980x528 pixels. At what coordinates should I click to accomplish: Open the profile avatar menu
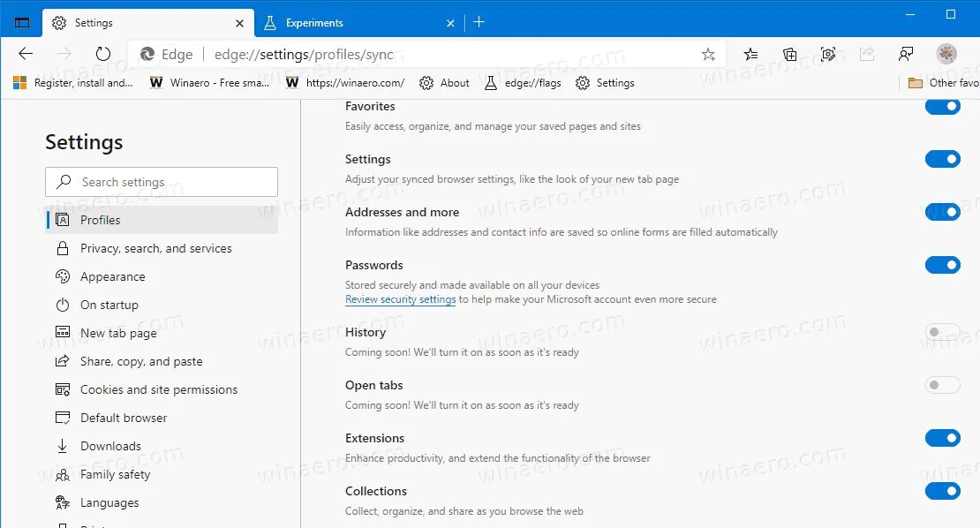[946, 53]
